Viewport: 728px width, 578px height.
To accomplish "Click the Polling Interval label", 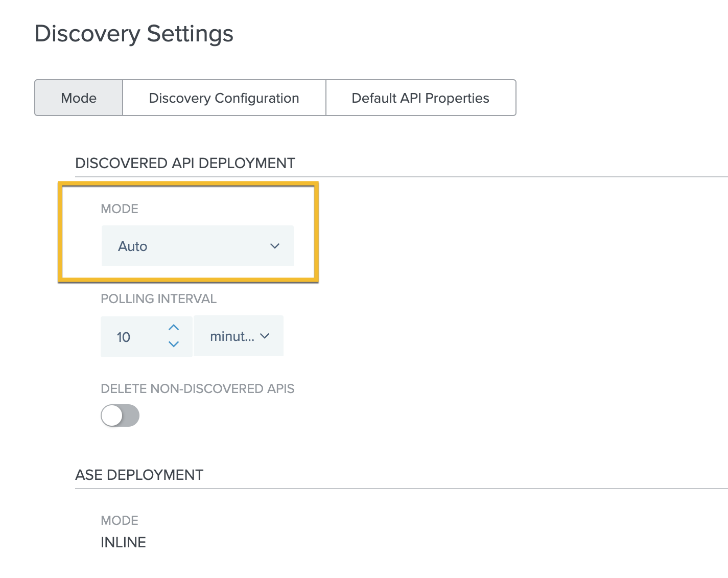I will coord(158,298).
